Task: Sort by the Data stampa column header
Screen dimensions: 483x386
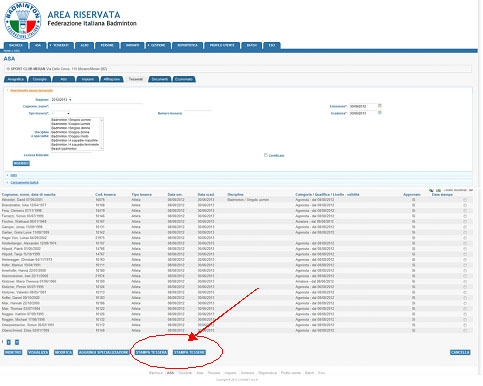Action: tap(442, 194)
